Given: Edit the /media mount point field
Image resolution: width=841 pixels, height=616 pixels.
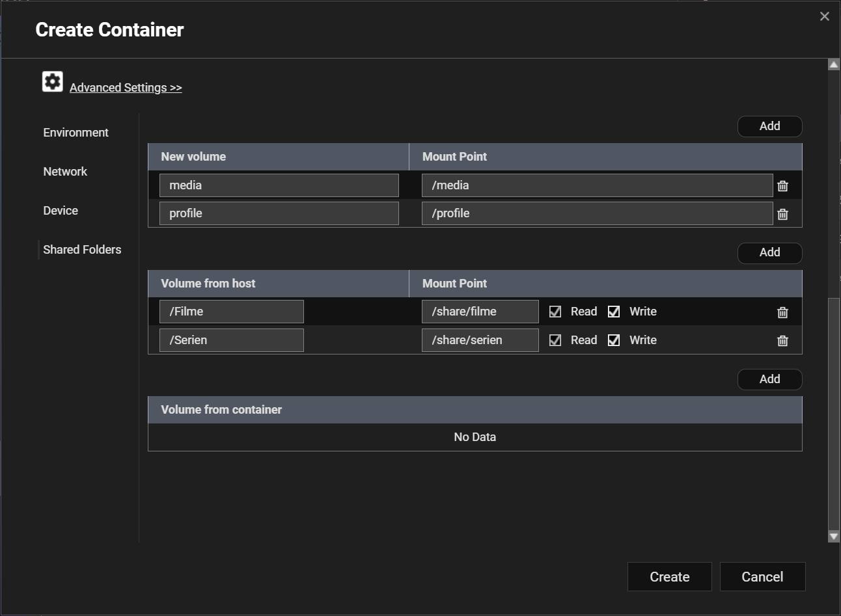Looking at the screenshot, I should pyautogui.click(x=596, y=185).
